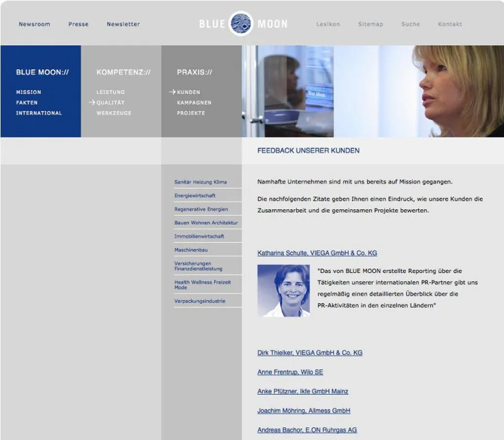The image size is (504, 440).
Task: Open the Lexikon link
Action: click(328, 24)
